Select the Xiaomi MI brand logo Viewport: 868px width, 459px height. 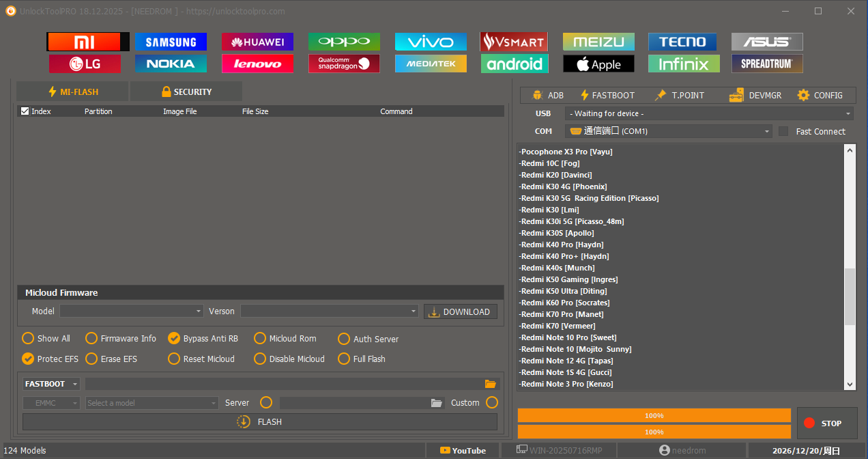[87, 42]
